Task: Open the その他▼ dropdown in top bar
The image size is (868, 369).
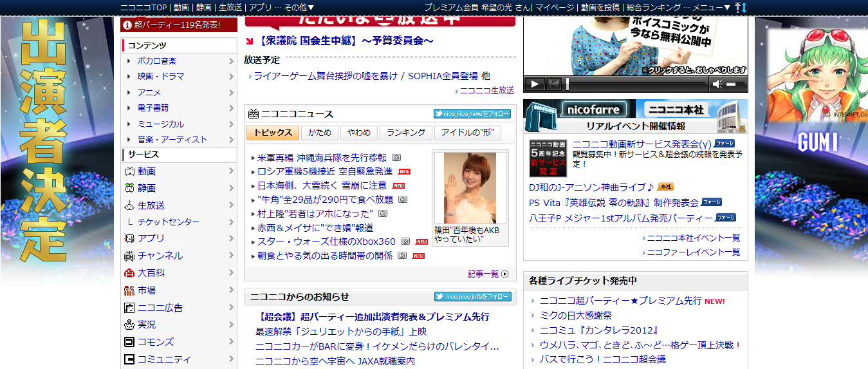Action: pos(299,7)
